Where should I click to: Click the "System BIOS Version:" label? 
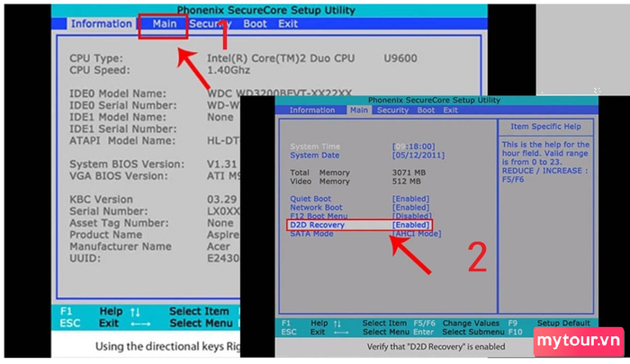(127, 164)
